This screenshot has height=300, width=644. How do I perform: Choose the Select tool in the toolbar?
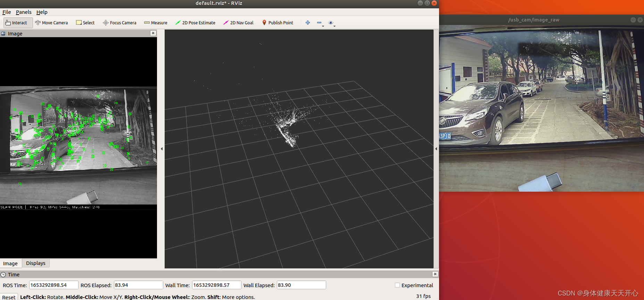point(85,23)
